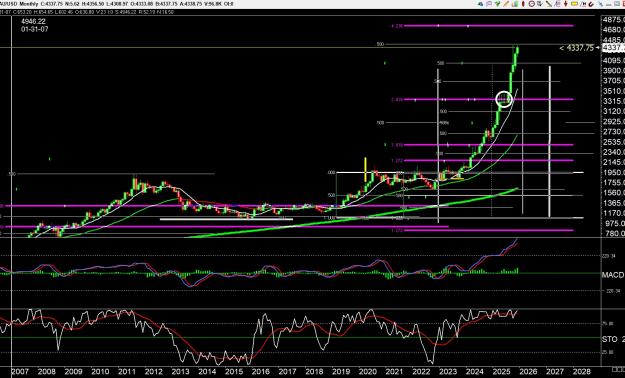Click the lavender flag toolbar icon
625x378 pixels.
pos(489,4)
